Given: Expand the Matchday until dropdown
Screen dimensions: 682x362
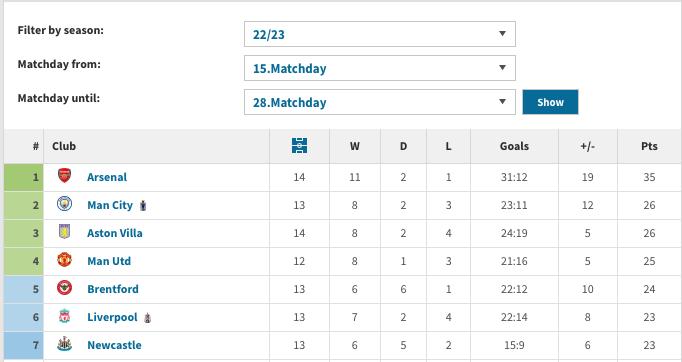Looking at the screenshot, I should tap(380, 102).
